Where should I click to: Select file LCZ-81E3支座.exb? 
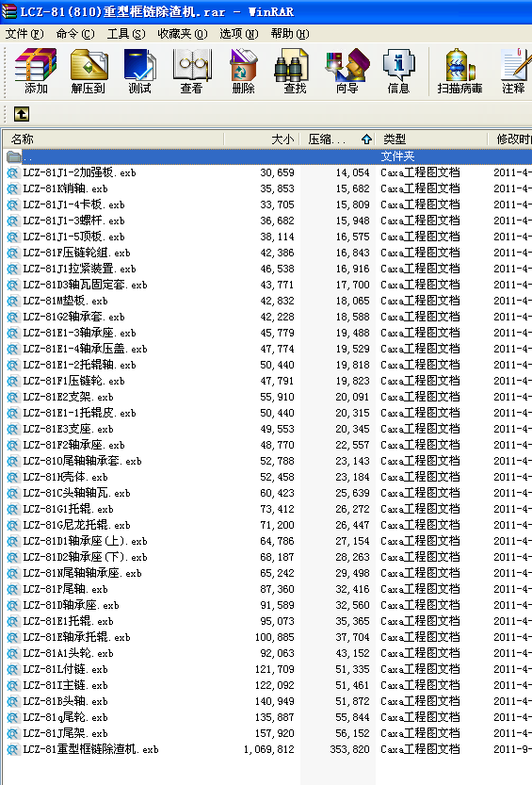(69, 429)
